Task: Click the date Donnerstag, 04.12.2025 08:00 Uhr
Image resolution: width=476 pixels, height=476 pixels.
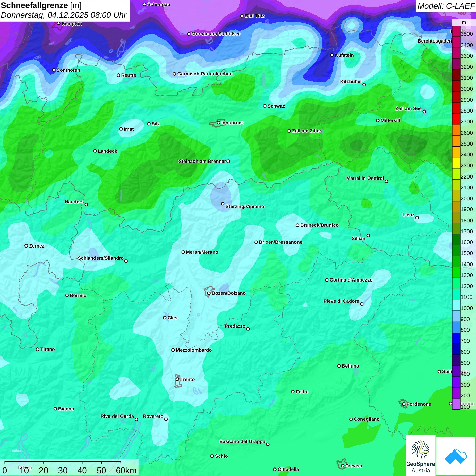Action: point(64,15)
